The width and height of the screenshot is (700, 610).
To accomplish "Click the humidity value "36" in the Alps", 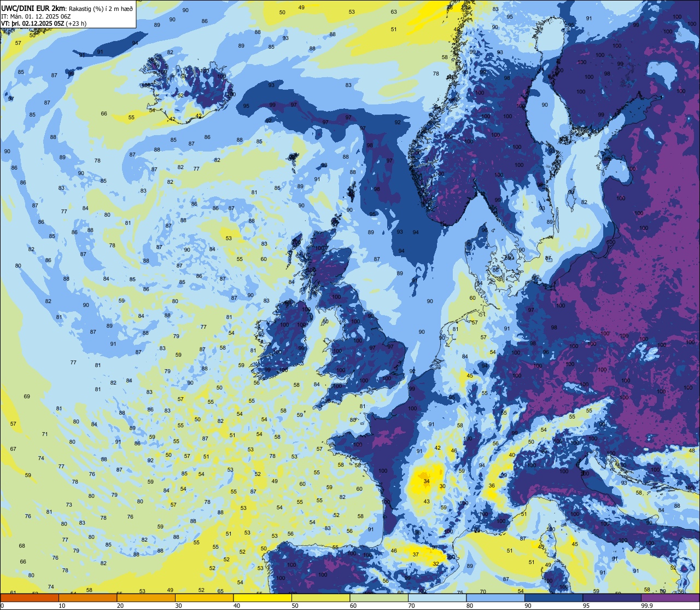I will 492,486.
